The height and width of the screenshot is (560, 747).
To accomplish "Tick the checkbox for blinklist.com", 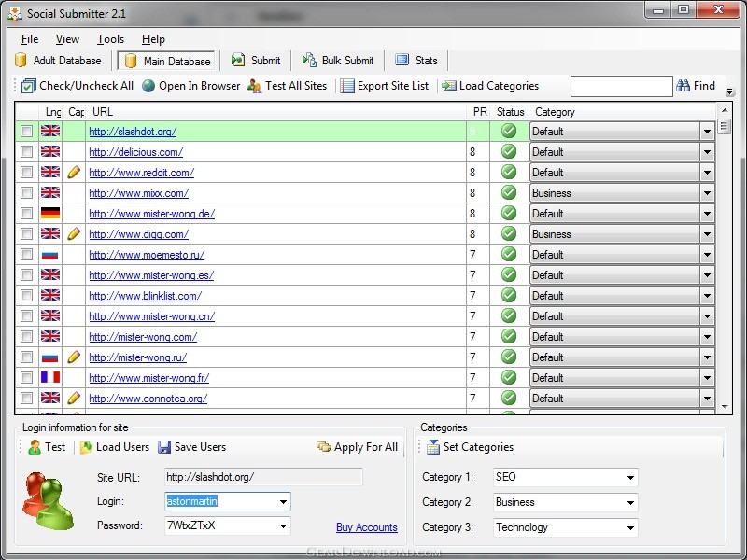I will click(27, 296).
